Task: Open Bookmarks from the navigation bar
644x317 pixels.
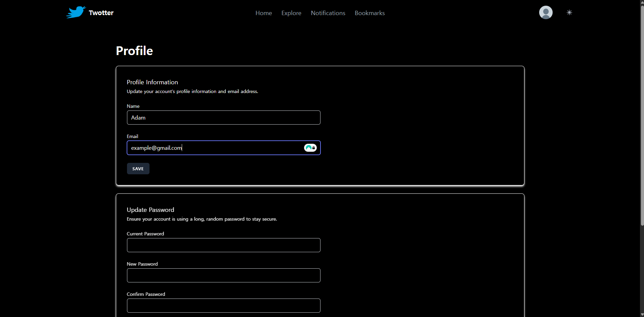Action: (x=370, y=13)
